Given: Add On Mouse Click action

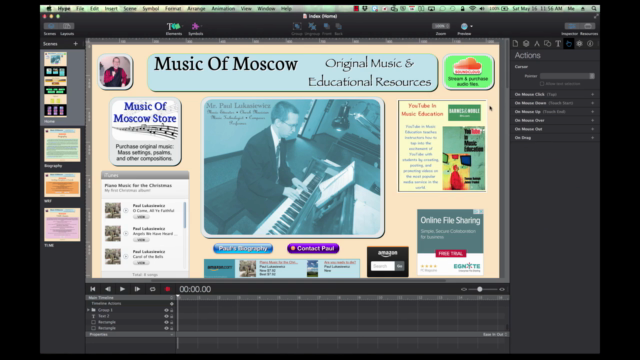Looking at the screenshot, I should [593, 94].
